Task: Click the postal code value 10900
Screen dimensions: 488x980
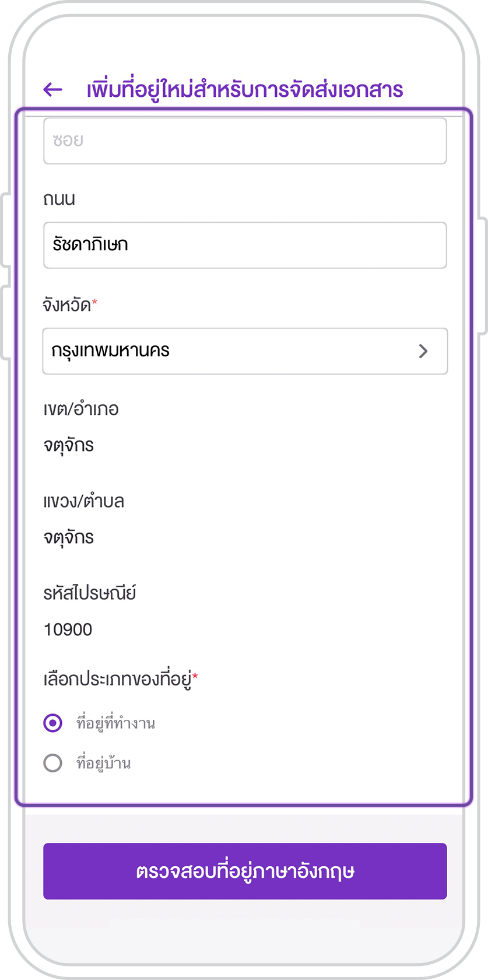Action: [68, 630]
